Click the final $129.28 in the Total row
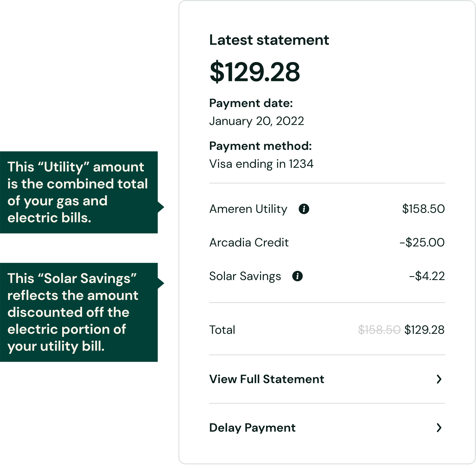Screen dimensions: 476x465 (424, 330)
